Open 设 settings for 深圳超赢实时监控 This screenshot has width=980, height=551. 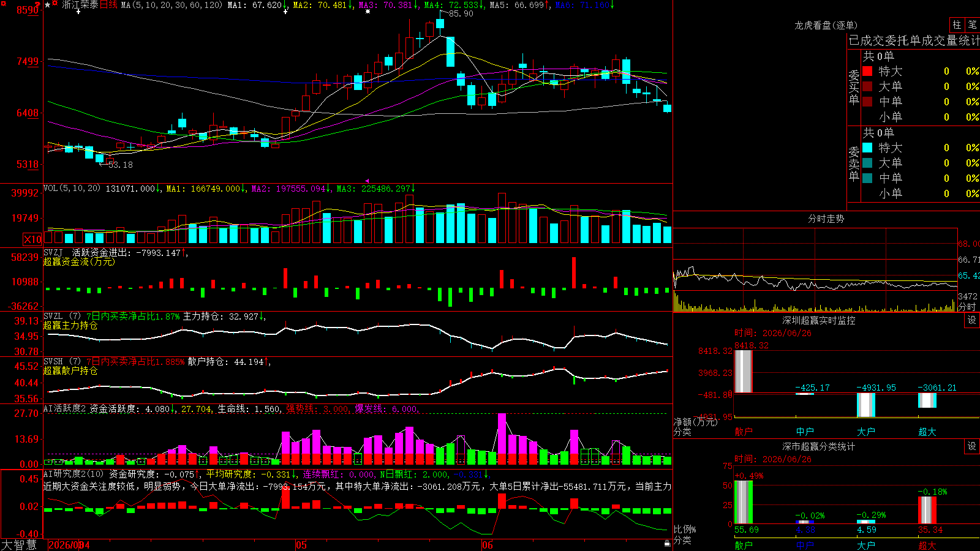[972, 320]
